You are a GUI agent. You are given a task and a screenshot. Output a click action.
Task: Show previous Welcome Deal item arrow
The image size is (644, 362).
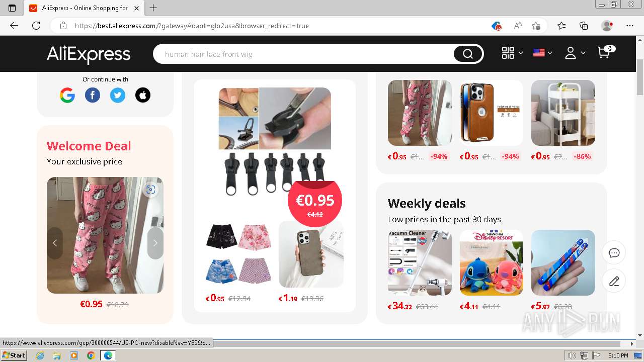point(55,243)
